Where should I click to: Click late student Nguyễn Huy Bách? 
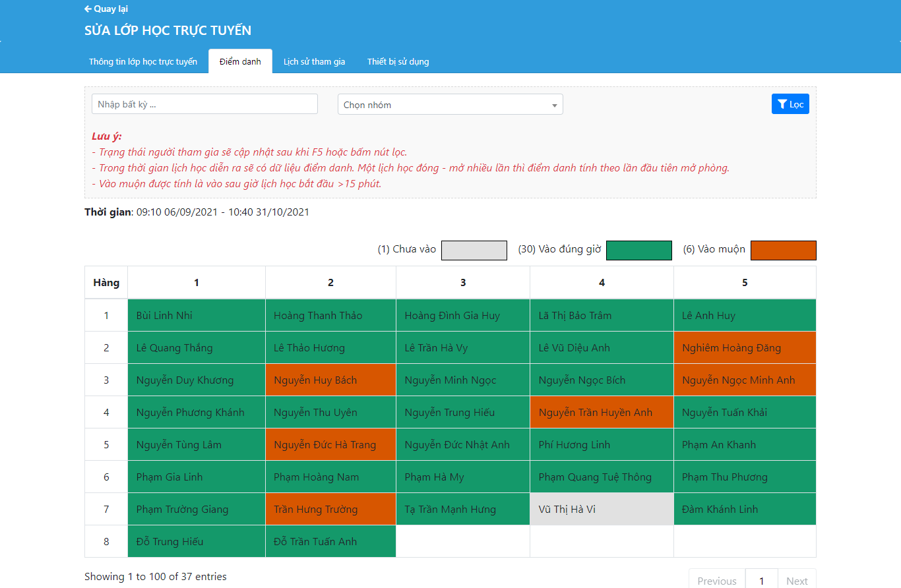pos(330,380)
